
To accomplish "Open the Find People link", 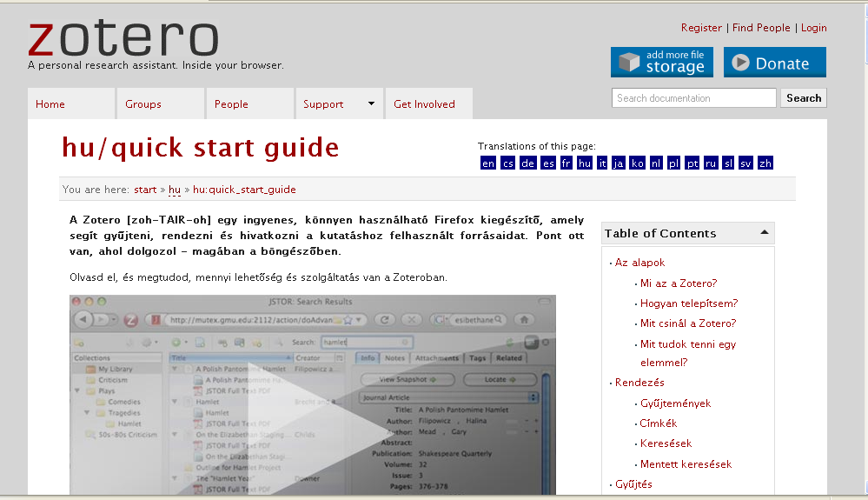I will click(761, 28).
